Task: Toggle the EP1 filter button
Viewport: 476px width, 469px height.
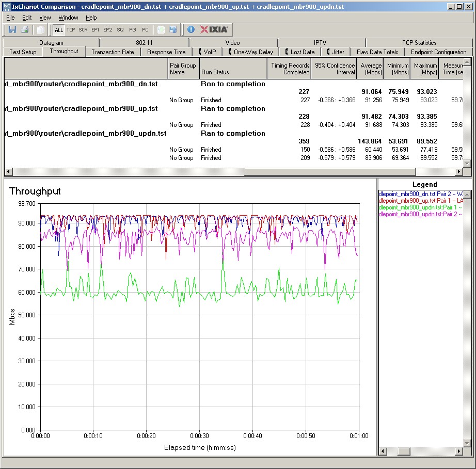Action: pos(96,30)
